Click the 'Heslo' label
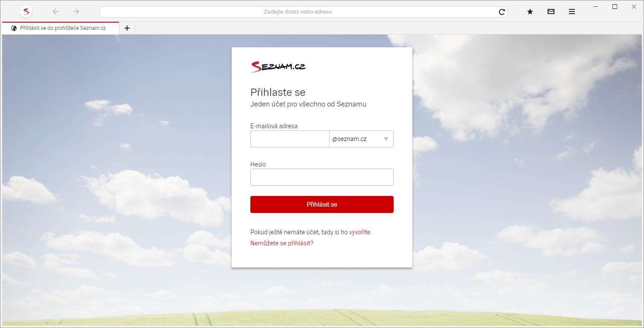 point(258,164)
